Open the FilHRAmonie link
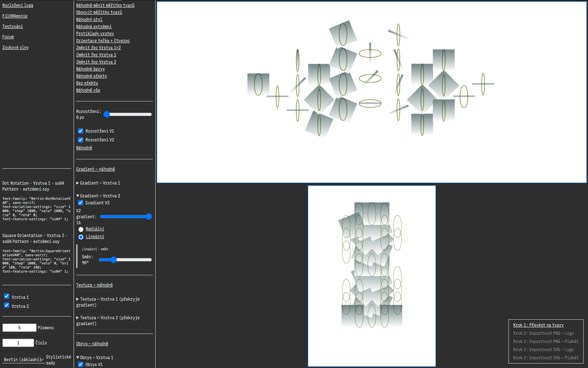 pos(15,16)
